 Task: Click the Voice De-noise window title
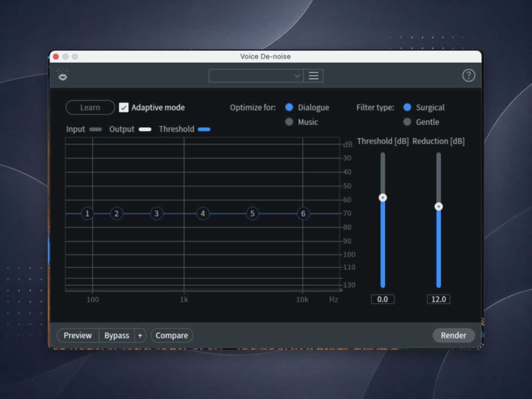pyautogui.click(x=265, y=57)
